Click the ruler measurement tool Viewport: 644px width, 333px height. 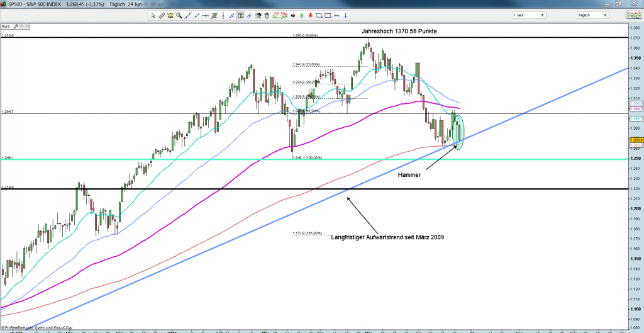tap(162, 15)
